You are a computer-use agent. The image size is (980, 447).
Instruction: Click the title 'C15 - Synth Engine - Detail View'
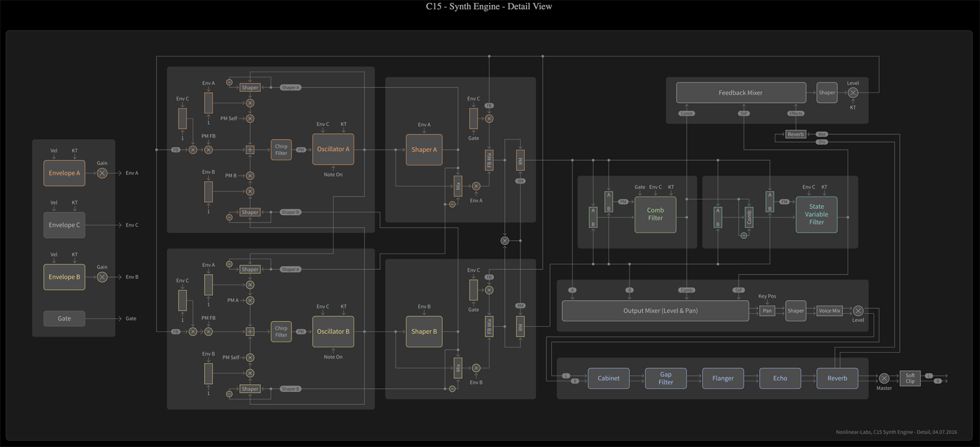pyautogui.click(x=489, y=6)
